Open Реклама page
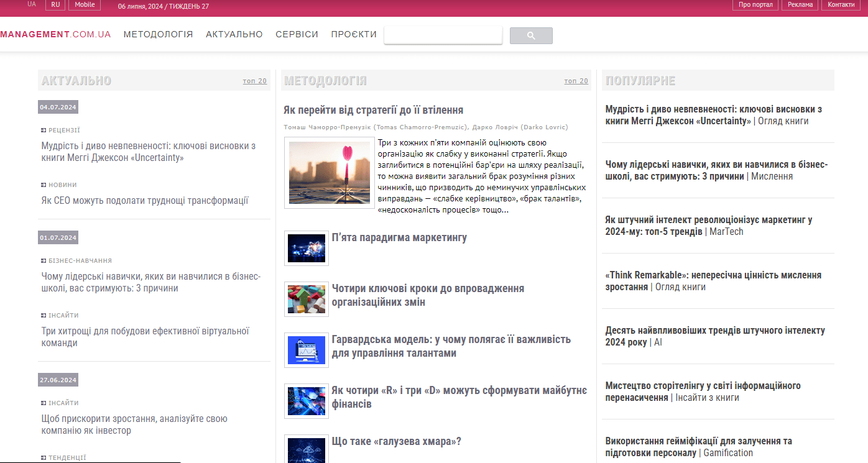The height and width of the screenshot is (463, 868). [800, 4]
